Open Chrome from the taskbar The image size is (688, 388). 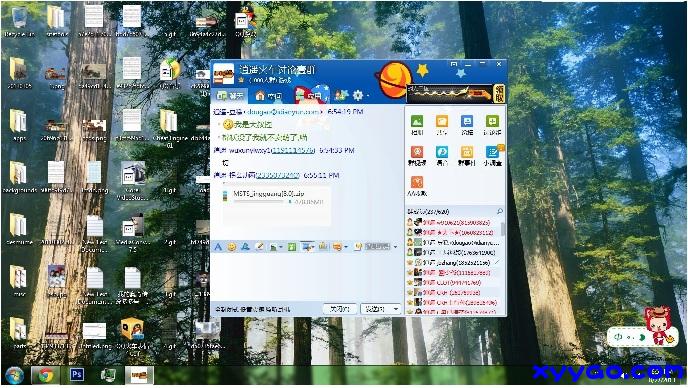(x=45, y=376)
